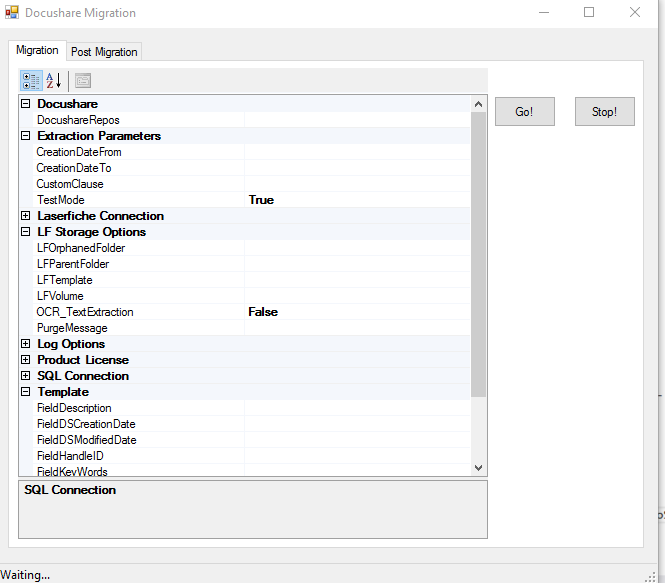Viewport: 665px width, 583px height.
Task: Select the LFVolume property label
Action: pyautogui.click(x=60, y=296)
